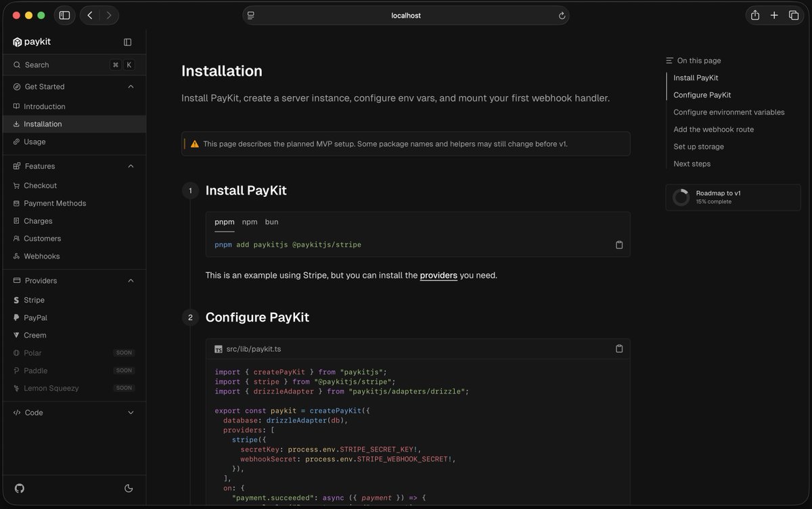Jump to Add the webhook route

713,129
